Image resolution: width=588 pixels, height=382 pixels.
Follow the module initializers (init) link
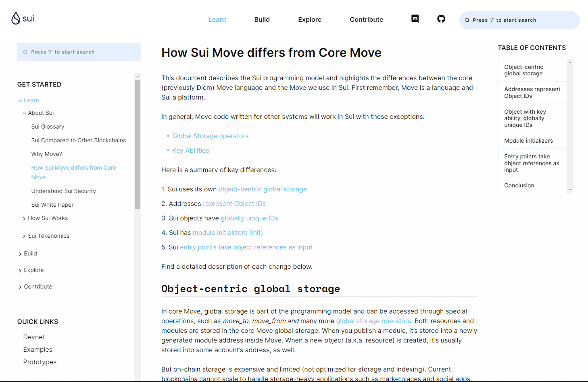pos(228,233)
